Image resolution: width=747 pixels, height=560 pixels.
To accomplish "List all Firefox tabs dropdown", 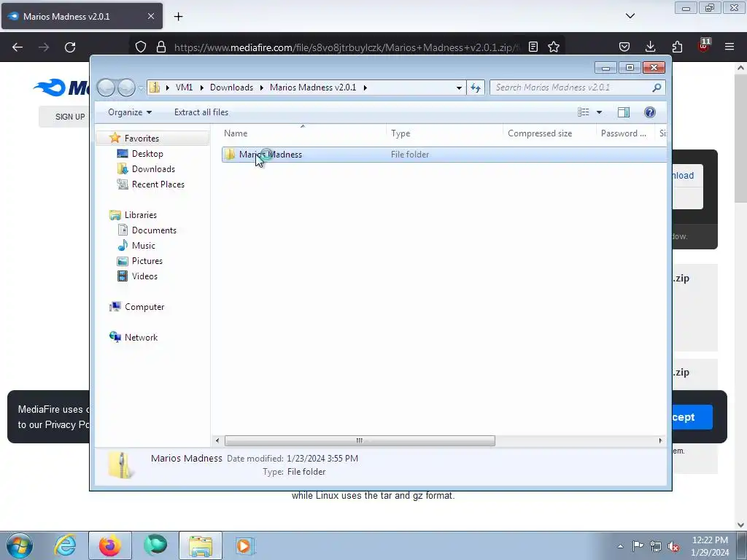I will [x=630, y=16].
